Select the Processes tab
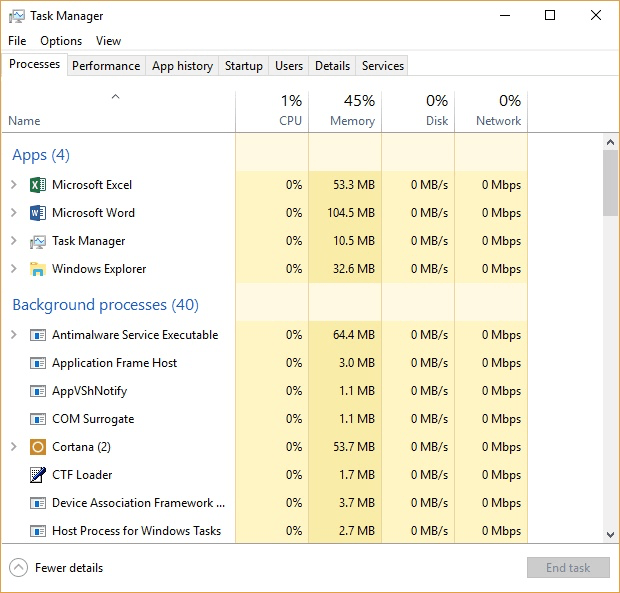Screen dimensions: 620x593 point(34,64)
